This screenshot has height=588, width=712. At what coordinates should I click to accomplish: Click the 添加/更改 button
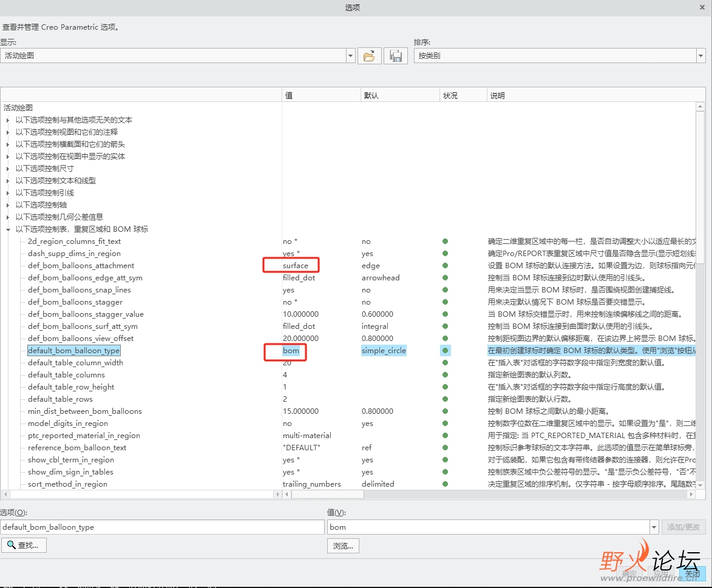[x=683, y=527]
